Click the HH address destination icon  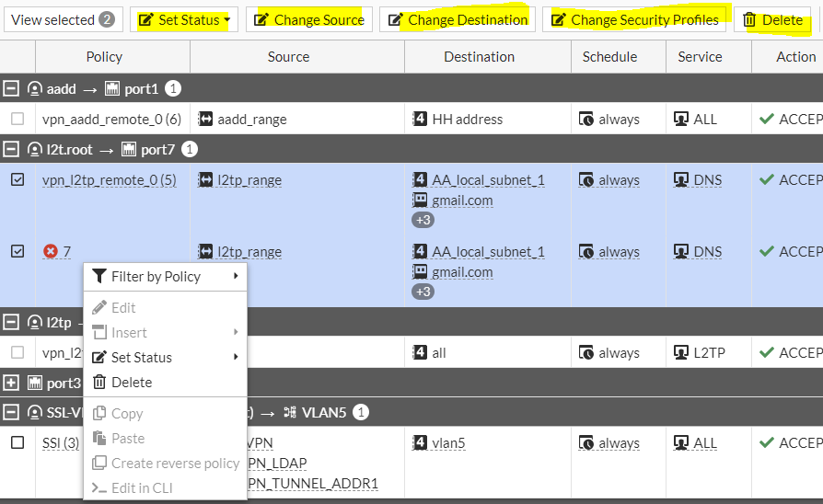(420, 119)
